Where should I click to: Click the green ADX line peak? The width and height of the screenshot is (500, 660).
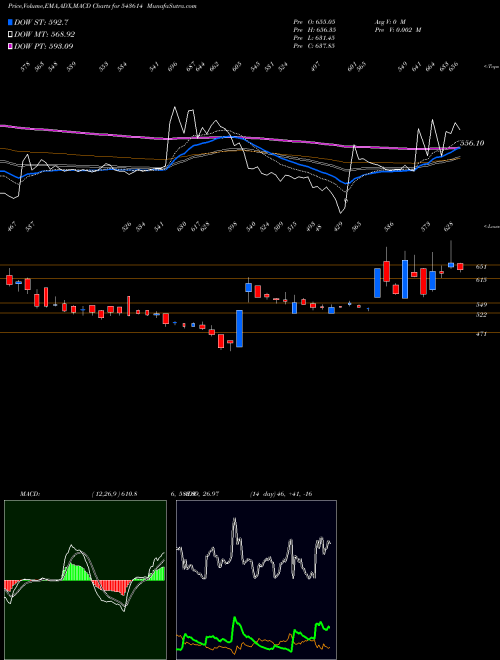(234, 619)
